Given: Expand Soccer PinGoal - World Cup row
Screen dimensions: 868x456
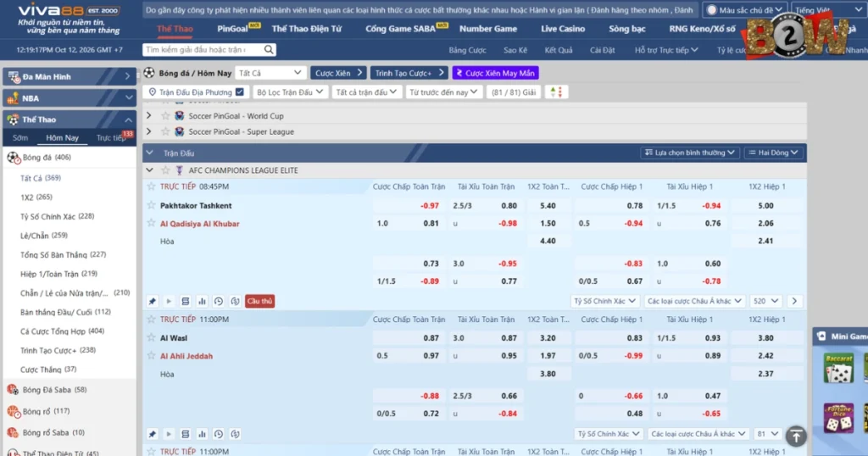Looking at the screenshot, I should coord(149,115).
